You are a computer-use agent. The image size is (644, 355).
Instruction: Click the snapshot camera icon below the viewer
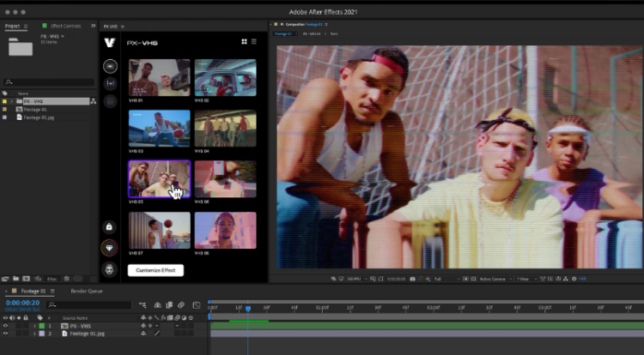coord(413,279)
